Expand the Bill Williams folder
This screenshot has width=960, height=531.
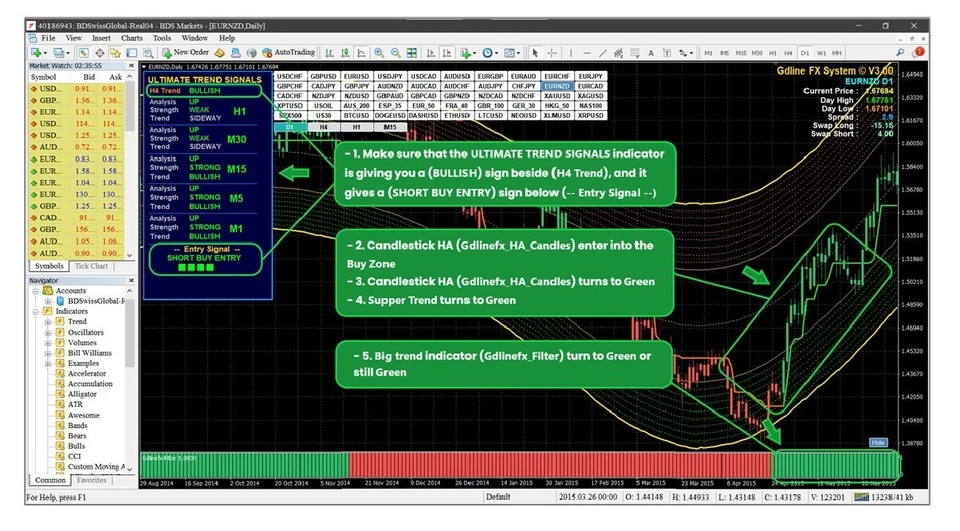47,353
